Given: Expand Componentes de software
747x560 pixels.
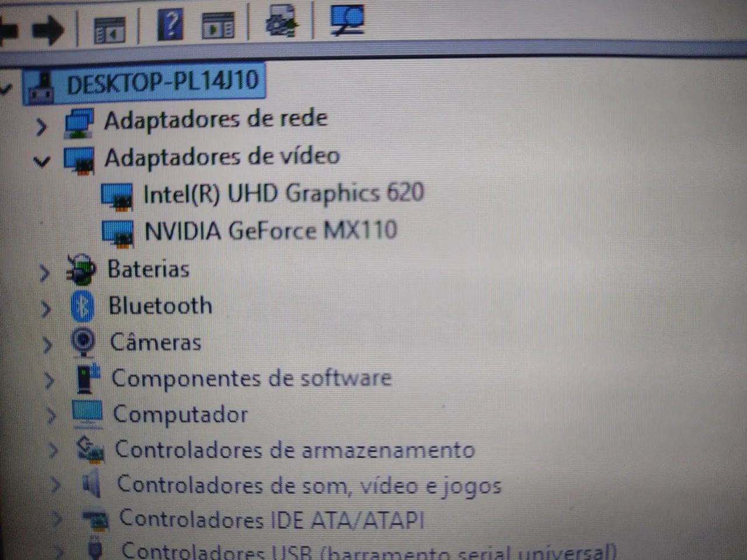Looking at the screenshot, I should point(50,380).
